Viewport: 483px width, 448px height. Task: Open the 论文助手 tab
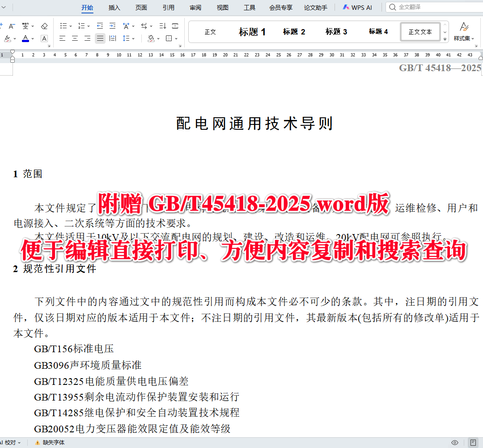click(315, 8)
